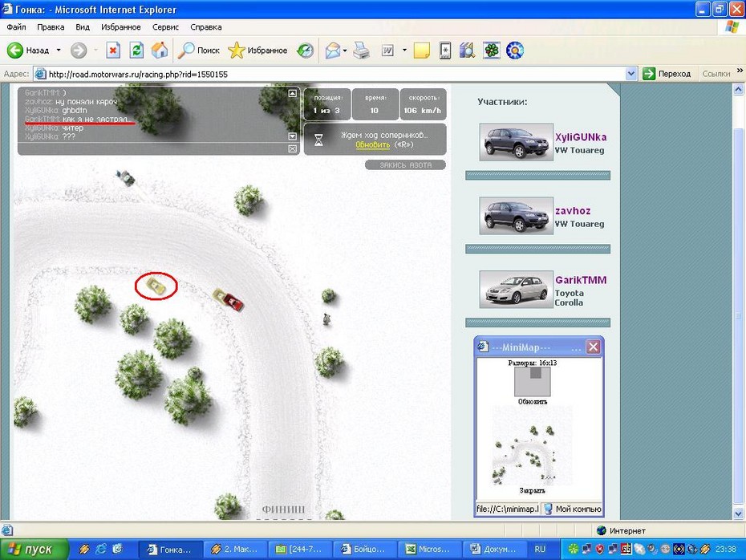Open the Избранное favorites star in the toolbar
Screen dimensions: 746x560
pyautogui.click(x=257, y=50)
